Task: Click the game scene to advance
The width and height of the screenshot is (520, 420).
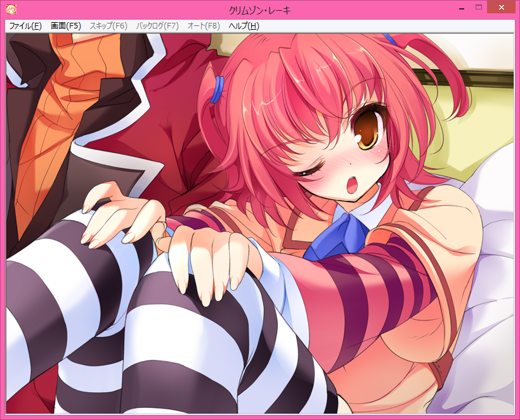Action: point(259,223)
